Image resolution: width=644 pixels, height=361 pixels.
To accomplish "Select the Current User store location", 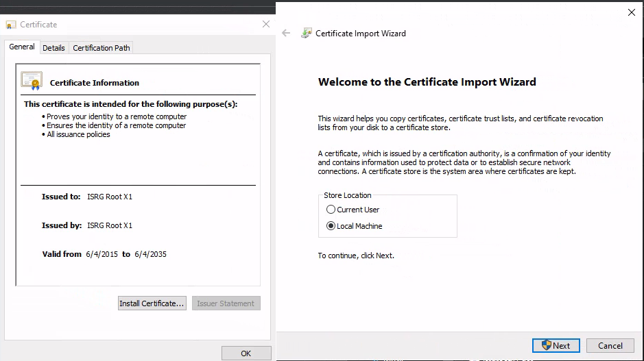I will (331, 210).
